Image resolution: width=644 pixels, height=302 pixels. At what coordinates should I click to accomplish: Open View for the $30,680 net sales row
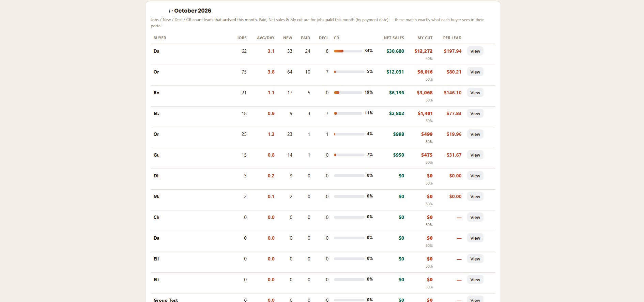coord(475,51)
